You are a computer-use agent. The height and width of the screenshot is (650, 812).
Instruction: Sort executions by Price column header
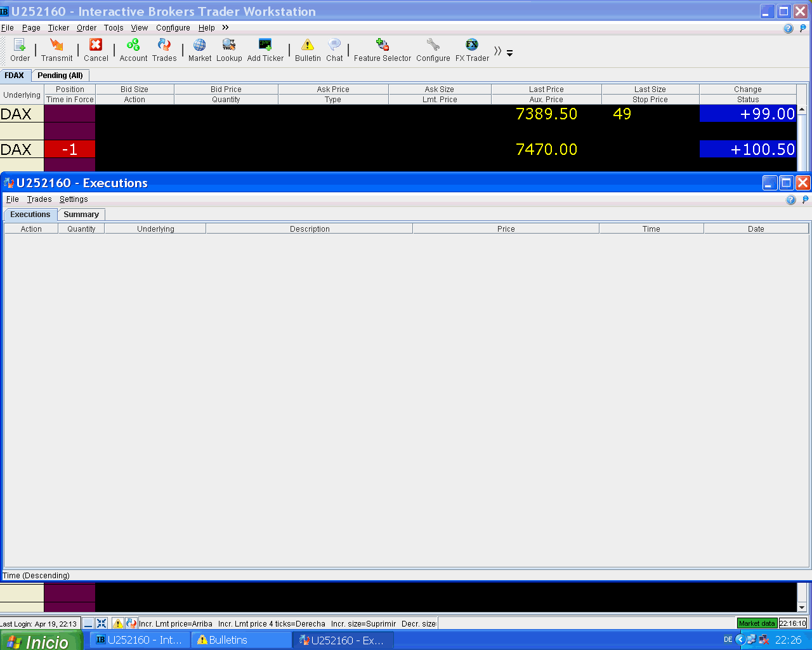pos(506,229)
